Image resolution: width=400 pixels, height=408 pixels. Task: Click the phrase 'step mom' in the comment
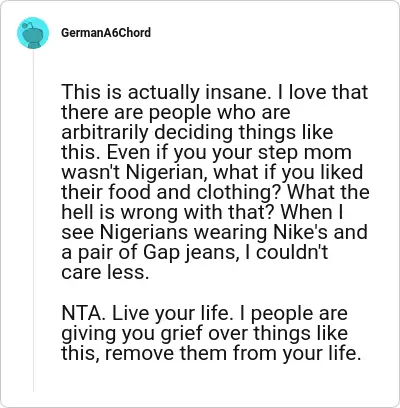click(305, 153)
